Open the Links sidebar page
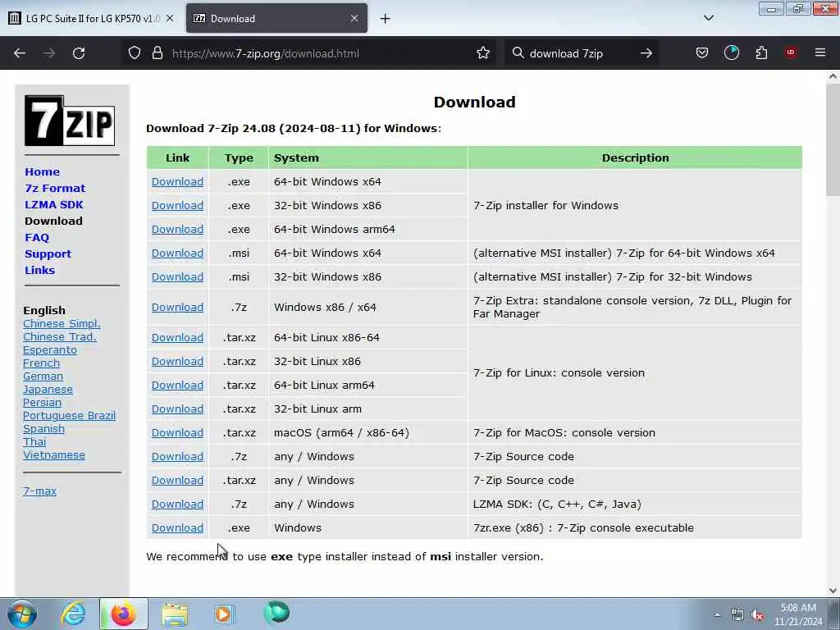The height and width of the screenshot is (630, 840). tap(39, 270)
